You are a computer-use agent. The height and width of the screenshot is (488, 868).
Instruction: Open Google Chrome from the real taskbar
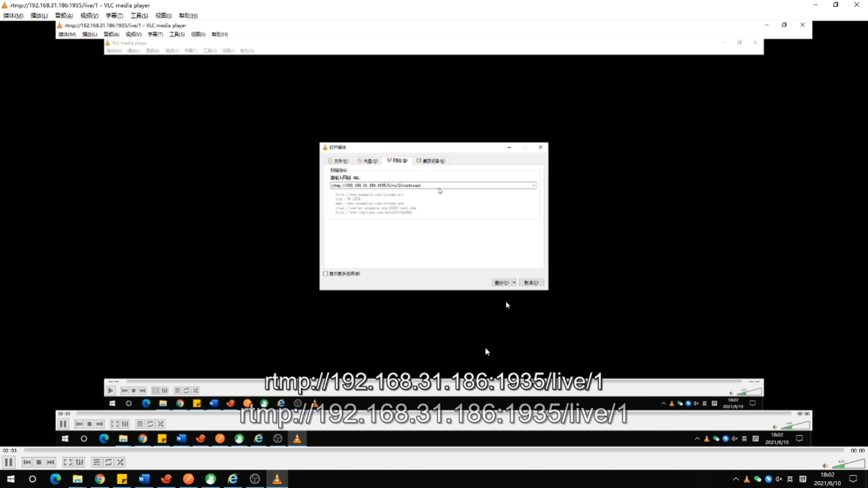click(100, 479)
